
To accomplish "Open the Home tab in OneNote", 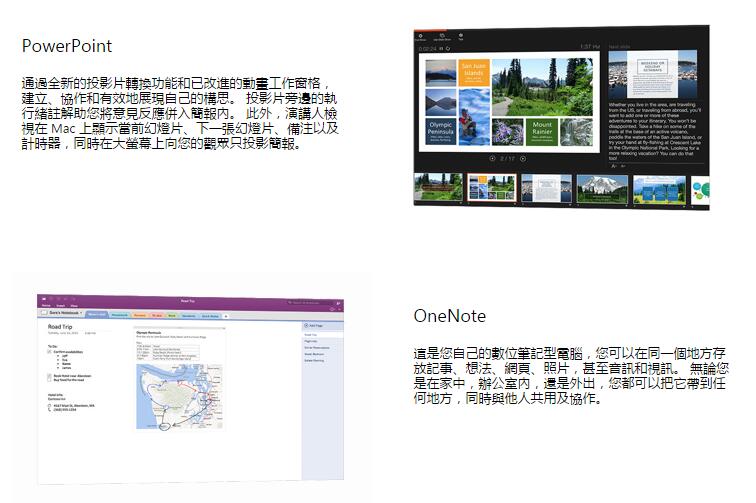I will [46, 305].
